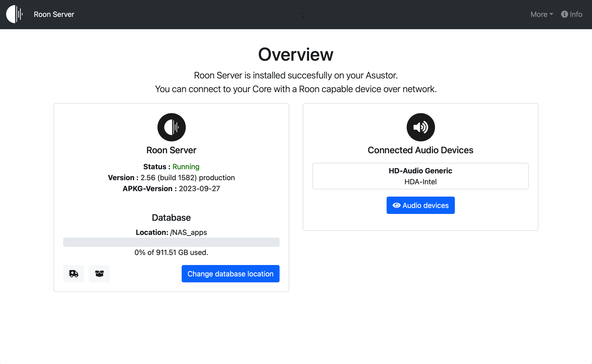Image resolution: width=592 pixels, height=364 pixels.
Task: Click the caret arrow beside More
Action: [552, 14]
